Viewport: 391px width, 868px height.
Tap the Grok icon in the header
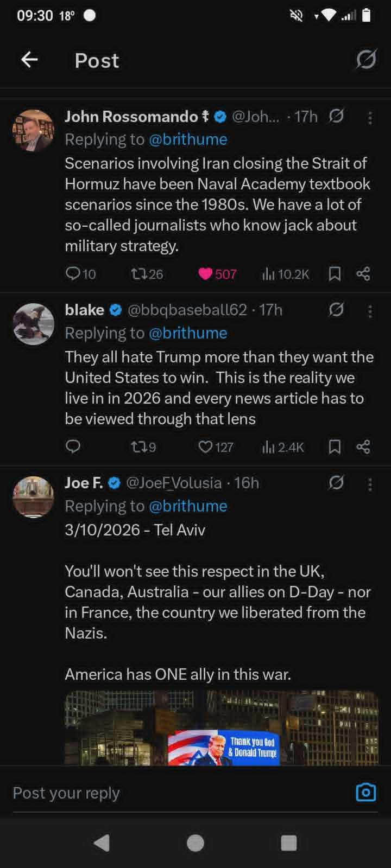(x=366, y=60)
